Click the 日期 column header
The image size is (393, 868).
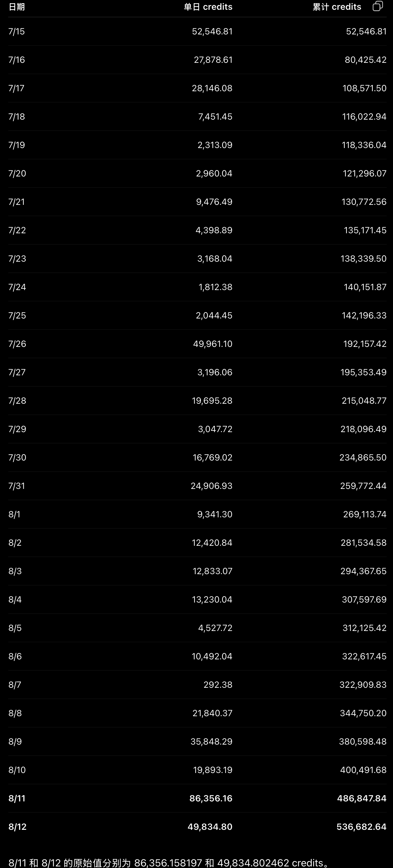16,7
